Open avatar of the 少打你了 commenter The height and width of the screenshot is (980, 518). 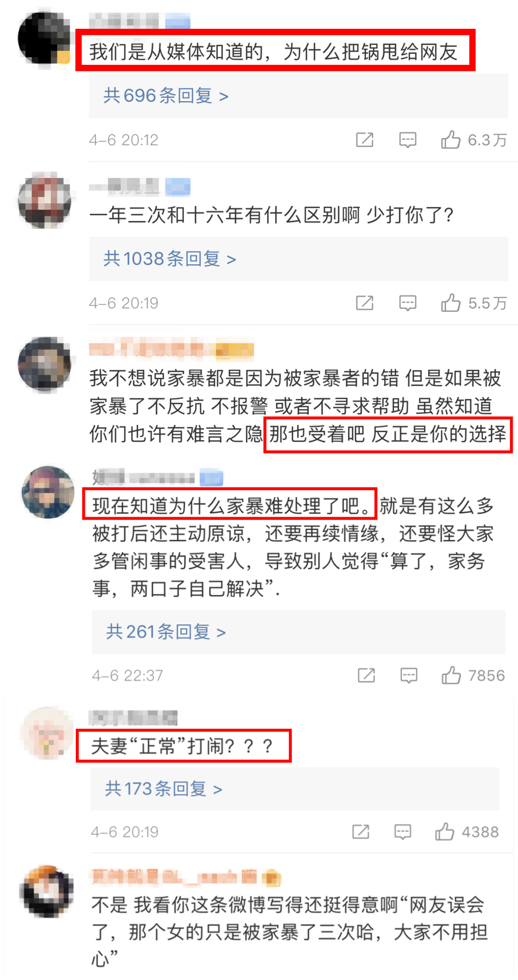pos(45,200)
